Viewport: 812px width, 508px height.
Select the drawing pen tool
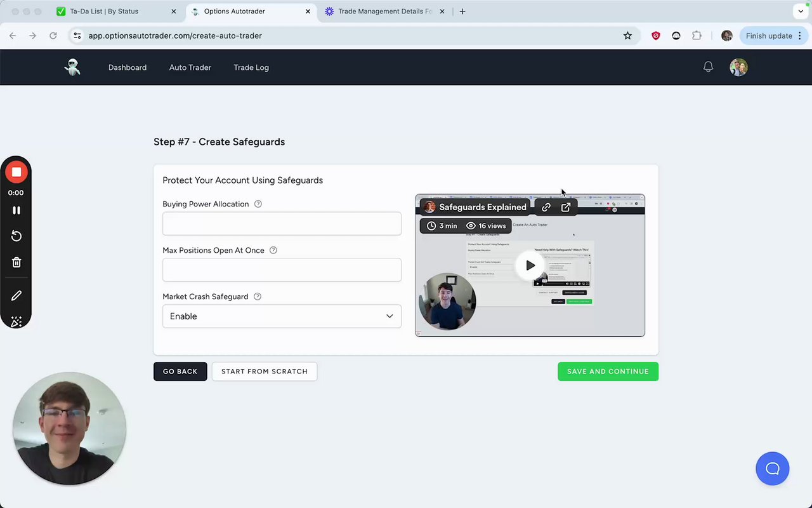16,295
